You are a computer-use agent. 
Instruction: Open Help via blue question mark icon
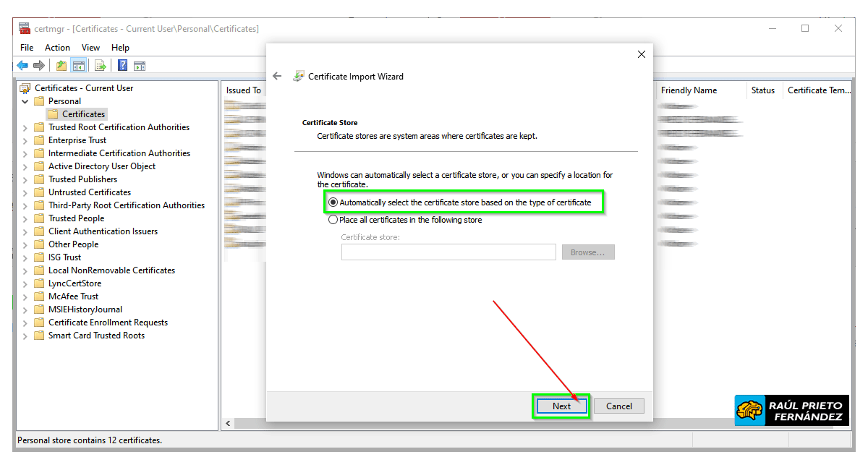click(x=123, y=66)
